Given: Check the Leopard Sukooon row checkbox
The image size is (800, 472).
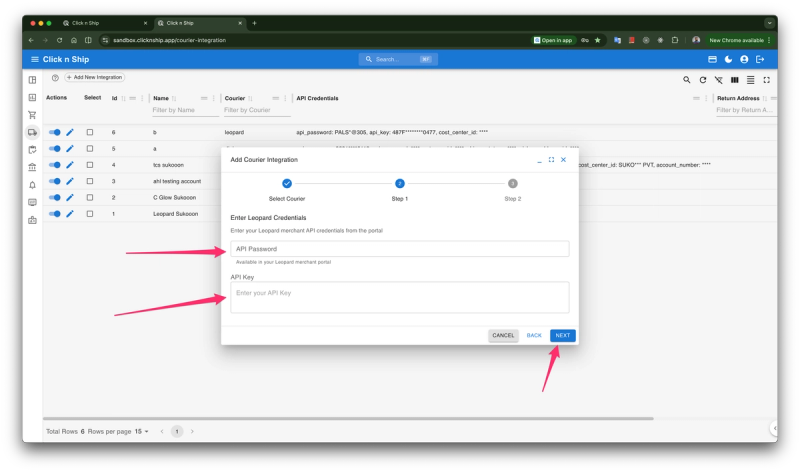Looking at the screenshot, I should pyautogui.click(x=90, y=214).
